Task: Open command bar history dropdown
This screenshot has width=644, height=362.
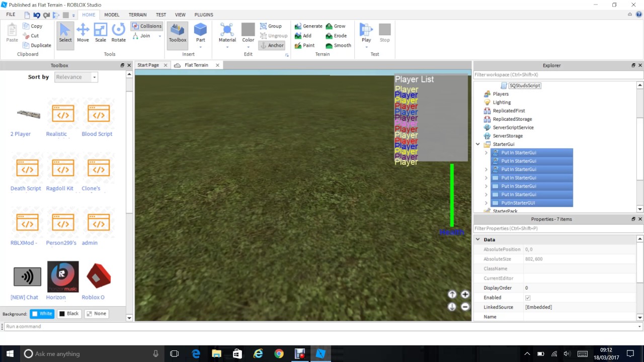Action: 639,327
